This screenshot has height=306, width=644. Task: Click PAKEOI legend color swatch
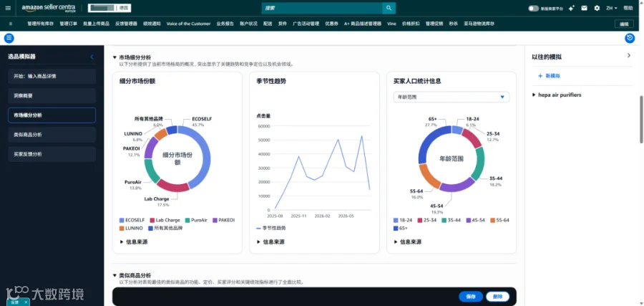[x=215, y=221]
